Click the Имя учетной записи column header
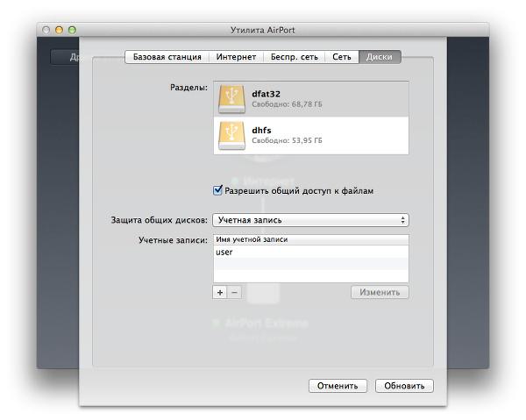 [x=311, y=239]
